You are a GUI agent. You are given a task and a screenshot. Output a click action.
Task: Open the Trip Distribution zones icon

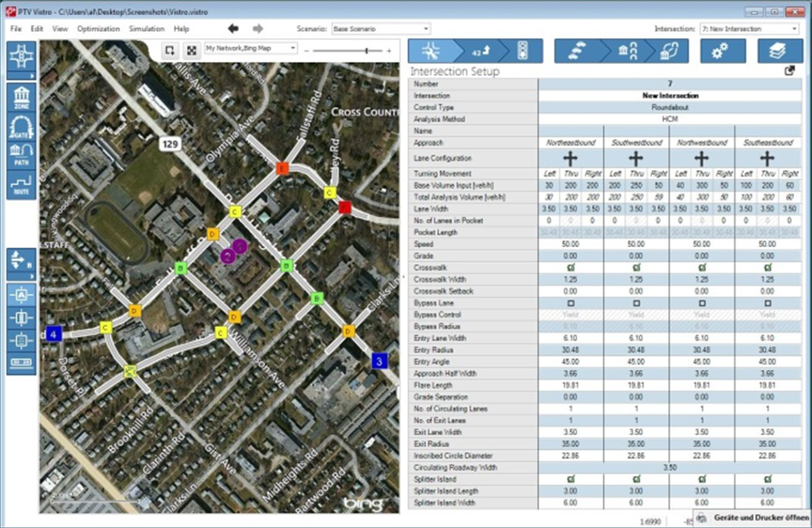(627, 51)
